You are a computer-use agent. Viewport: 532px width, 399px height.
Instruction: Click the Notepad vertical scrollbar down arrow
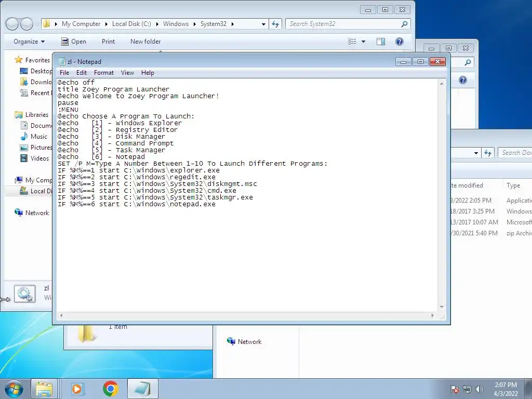(x=442, y=307)
